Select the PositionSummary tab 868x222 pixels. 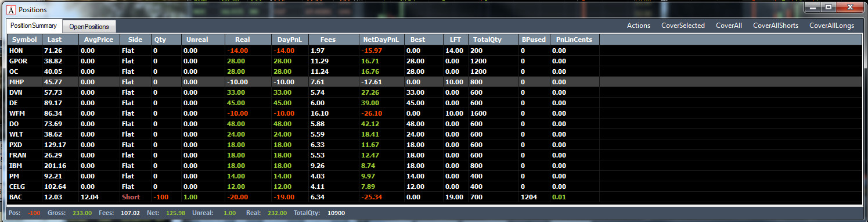[34, 26]
